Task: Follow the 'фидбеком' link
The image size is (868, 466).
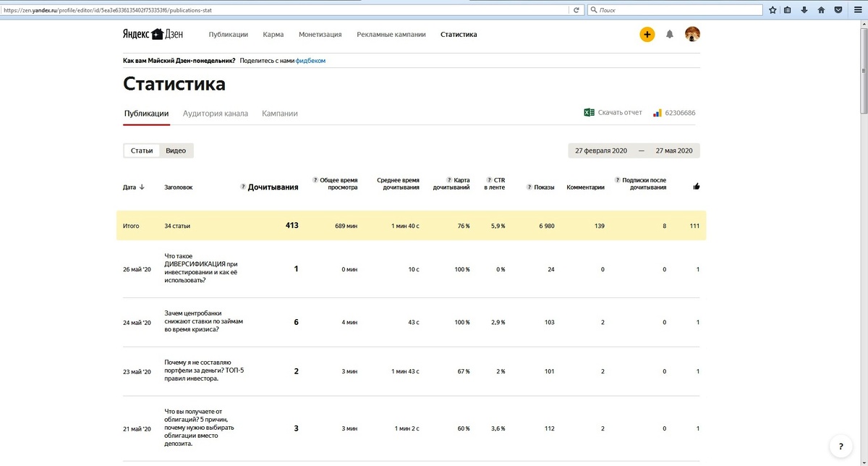Action: [x=310, y=61]
